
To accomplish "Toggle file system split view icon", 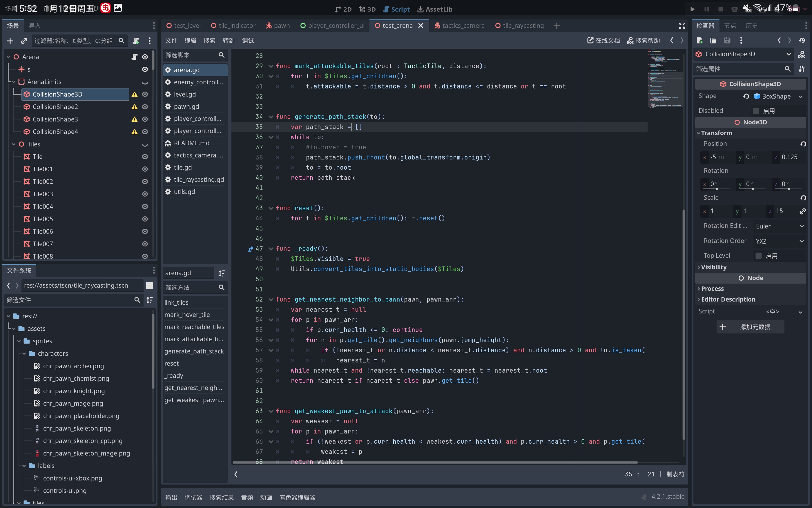I will tap(150, 286).
